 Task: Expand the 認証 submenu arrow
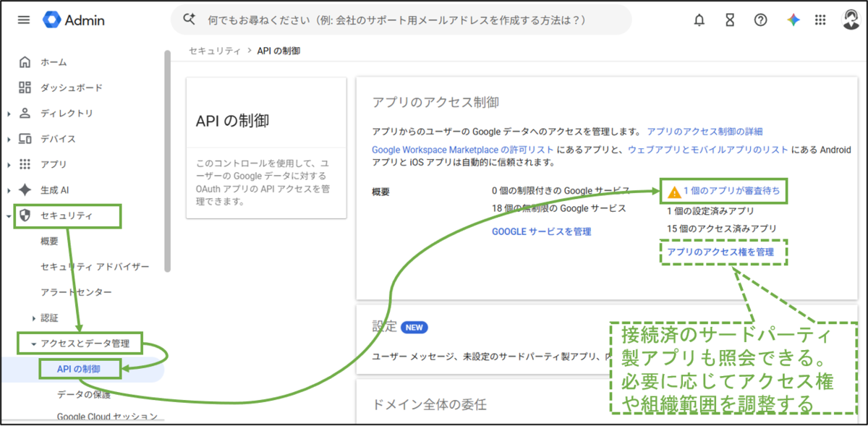click(x=33, y=318)
